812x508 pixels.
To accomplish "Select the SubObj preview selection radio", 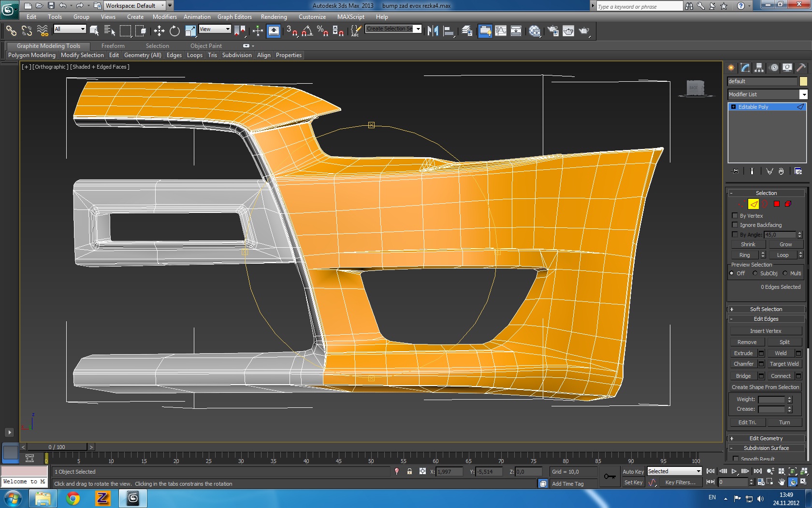I will 755,273.
